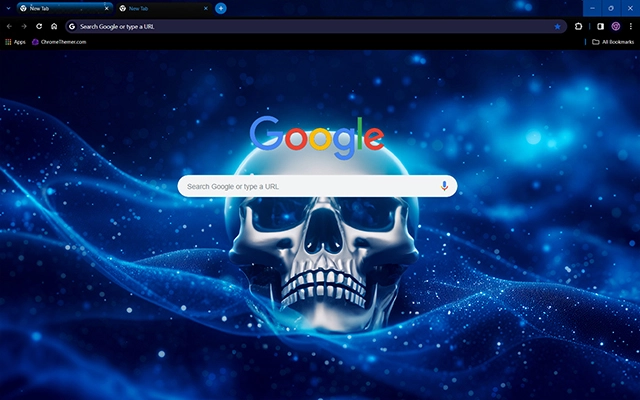Minimize the Chrome window
The width and height of the screenshot is (640, 400).
coord(592,8)
